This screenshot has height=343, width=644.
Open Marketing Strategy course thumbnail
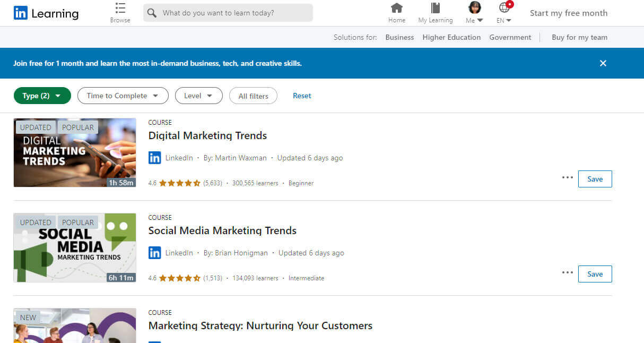pos(75,325)
